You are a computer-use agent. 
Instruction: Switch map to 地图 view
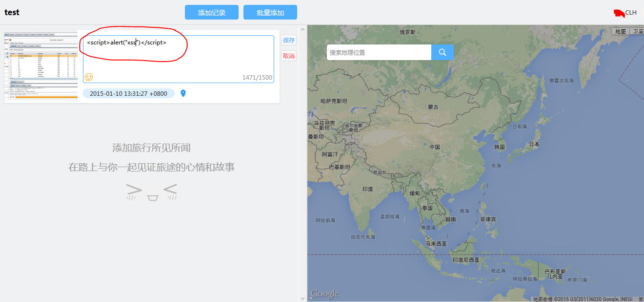click(x=620, y=31)
